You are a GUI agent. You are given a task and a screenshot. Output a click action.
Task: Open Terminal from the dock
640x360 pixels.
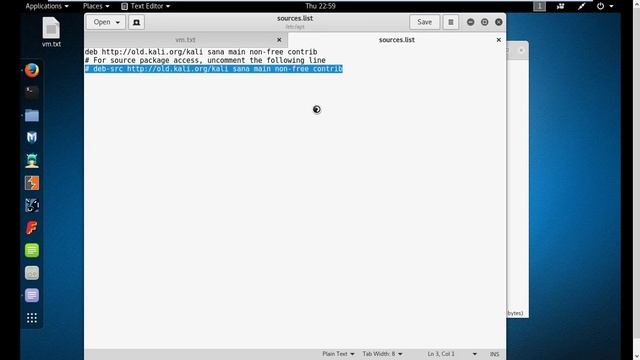[x=32, y=93]
